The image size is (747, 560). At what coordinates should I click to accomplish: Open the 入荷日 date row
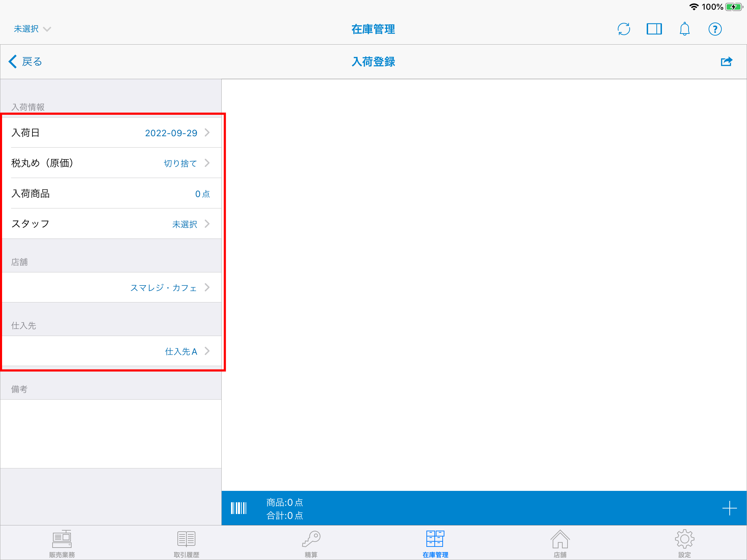(x=111, y=133)
